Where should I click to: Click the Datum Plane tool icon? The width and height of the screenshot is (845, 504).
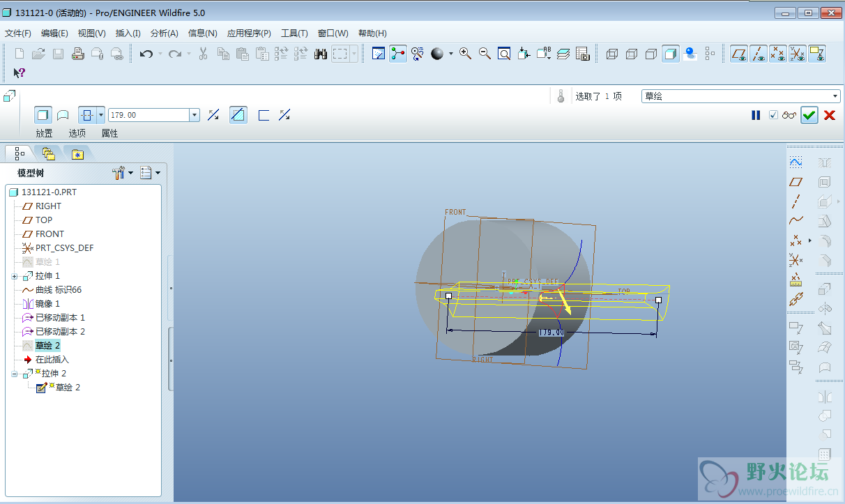(x=795, y=182)
